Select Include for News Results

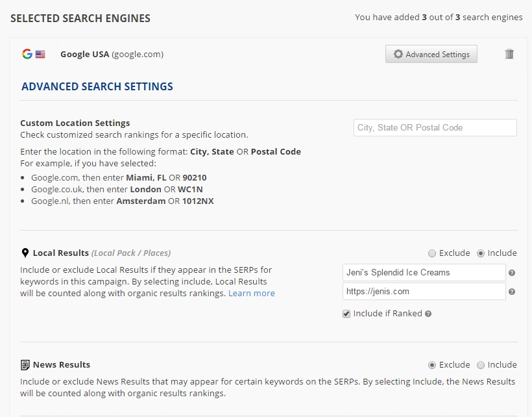481,365
